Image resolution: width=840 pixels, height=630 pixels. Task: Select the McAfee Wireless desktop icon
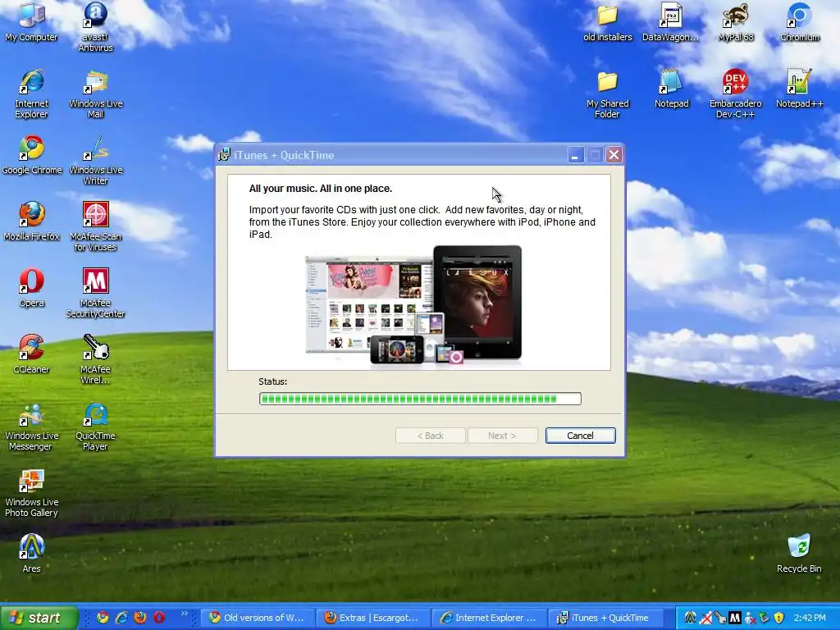tap(95, 359)
